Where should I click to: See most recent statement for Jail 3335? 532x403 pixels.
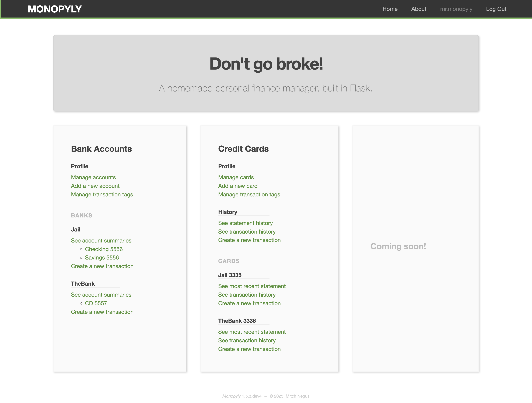[x=252, y=286]
